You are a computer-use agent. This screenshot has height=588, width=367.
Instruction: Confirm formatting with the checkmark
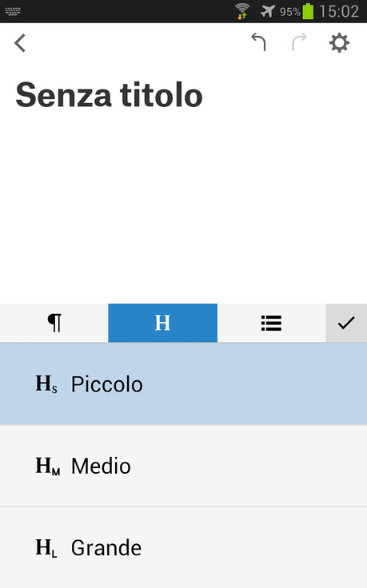click(x=346, y=323)
